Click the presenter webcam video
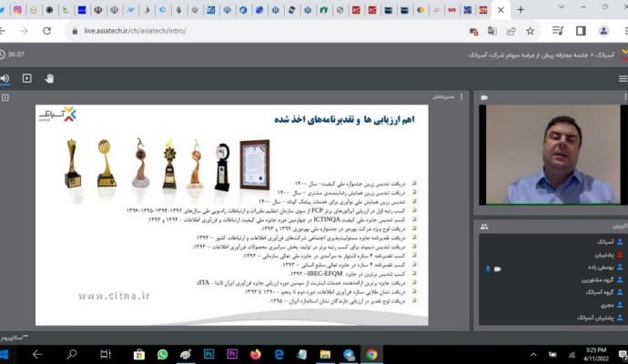628x364 pixels. tap(552, 155)
